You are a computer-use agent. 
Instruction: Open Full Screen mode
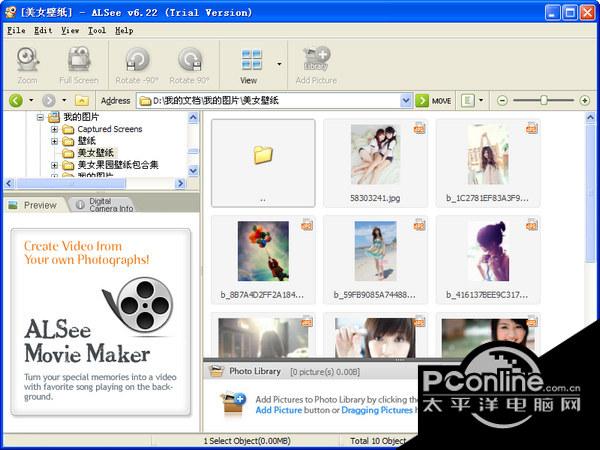[79, 59]
